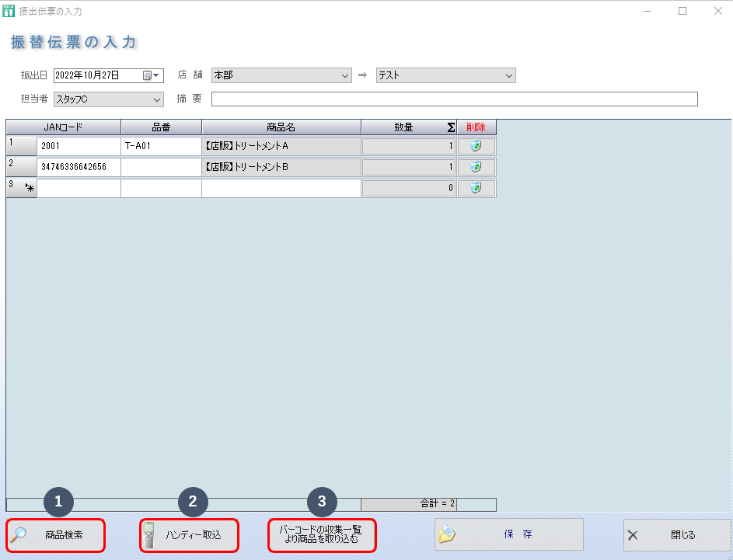733x560 pixels.
Task: Click the 商品名 column header
Action: 281,127
